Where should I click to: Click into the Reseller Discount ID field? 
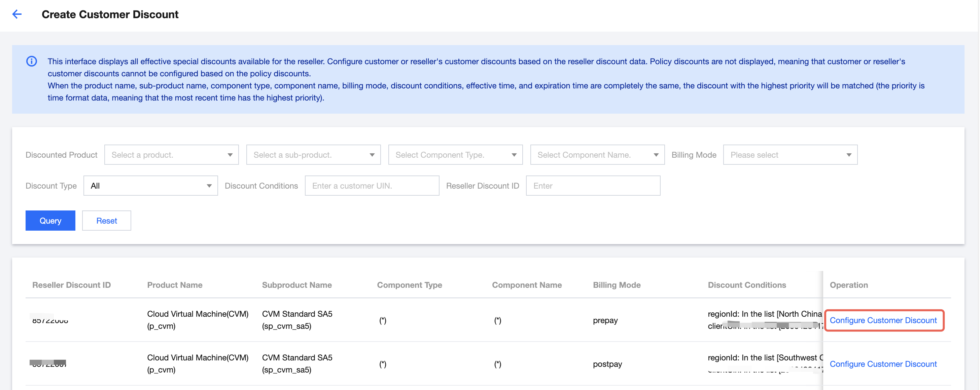[x=593, y=186]
